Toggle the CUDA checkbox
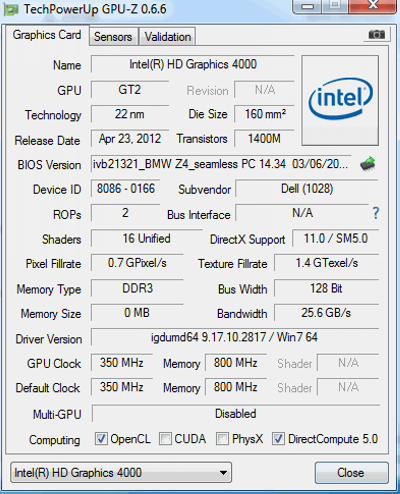400x494 pixels. [x=165, y=439]
